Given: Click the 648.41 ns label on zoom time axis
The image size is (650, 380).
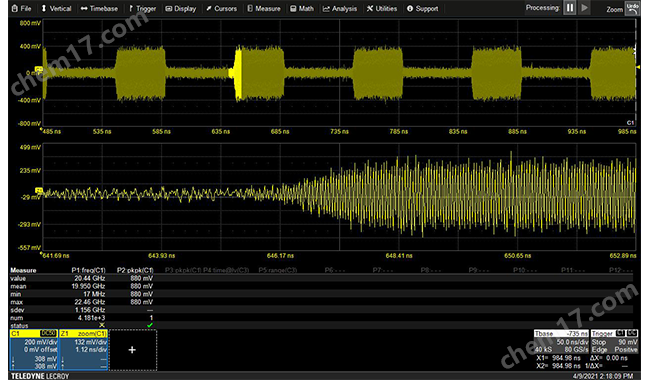Looking at the screenshot, I should tap(398, 256).
